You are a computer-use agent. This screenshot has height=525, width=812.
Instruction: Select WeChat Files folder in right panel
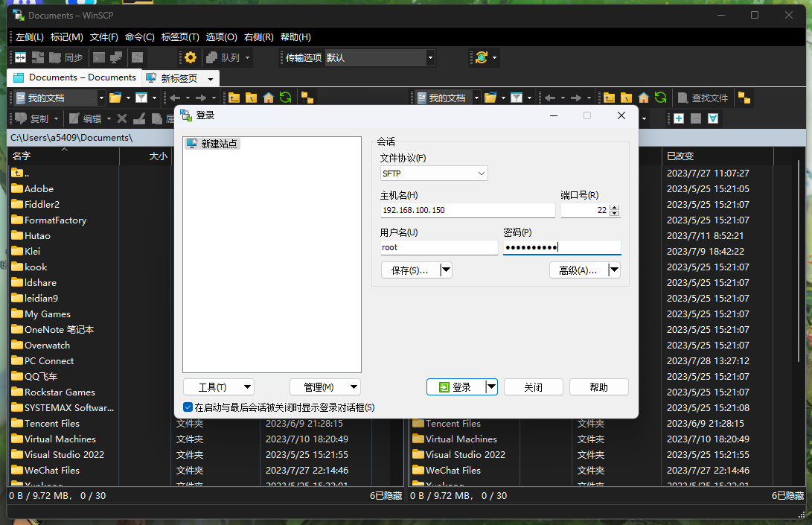(x=447, y=470)
